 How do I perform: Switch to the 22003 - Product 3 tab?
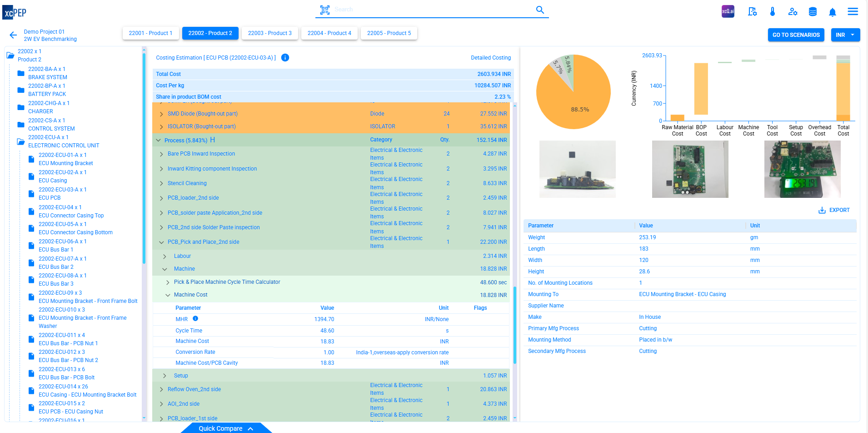tap(269, 33)
